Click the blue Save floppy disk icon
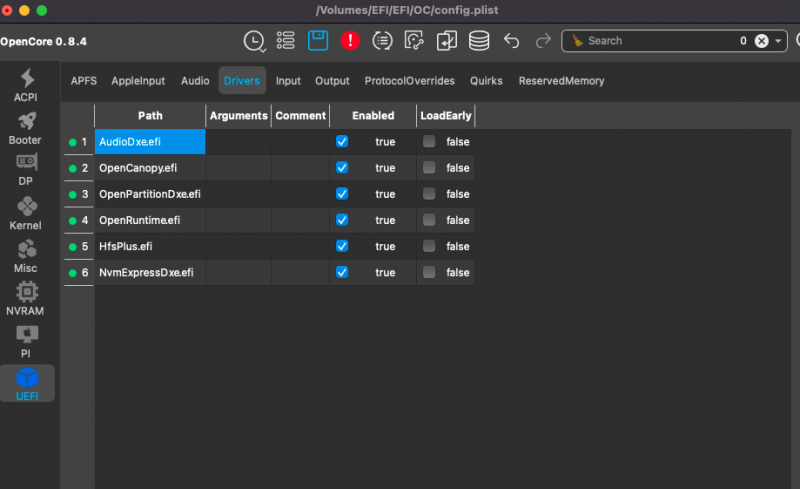 click(318, 41)
